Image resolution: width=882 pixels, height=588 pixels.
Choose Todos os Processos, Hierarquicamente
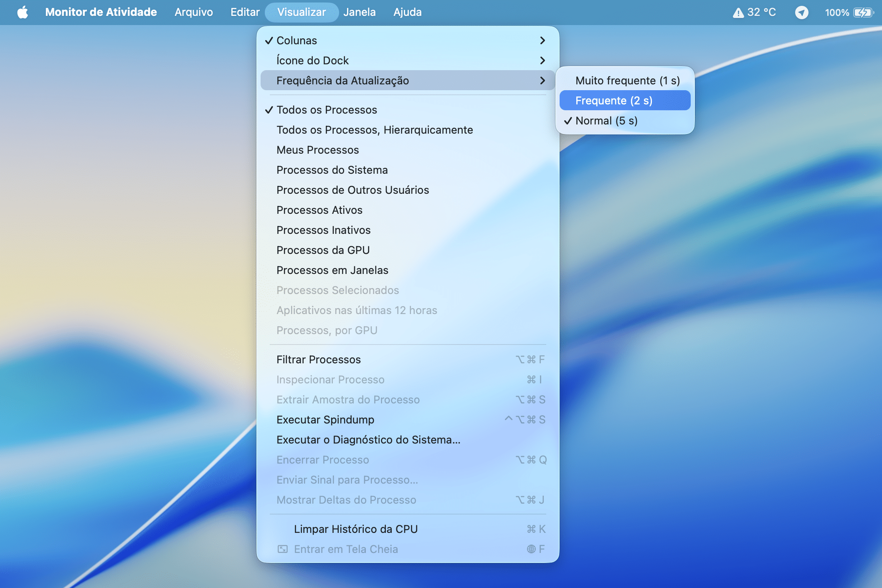[375, 130]
